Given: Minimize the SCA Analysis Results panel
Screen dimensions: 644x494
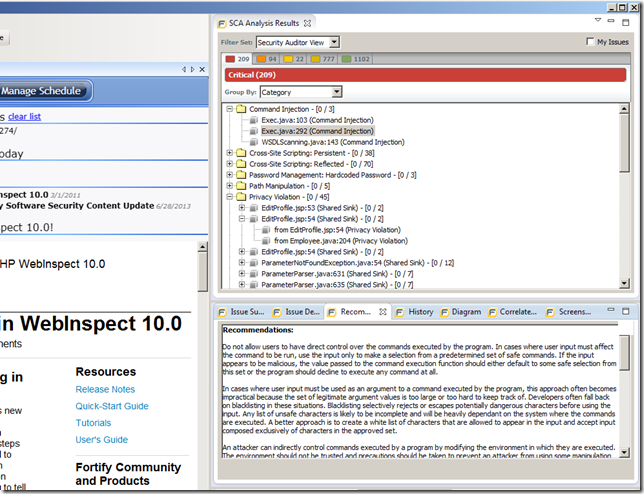Looking at the screenshot, I should coord(611,21).
